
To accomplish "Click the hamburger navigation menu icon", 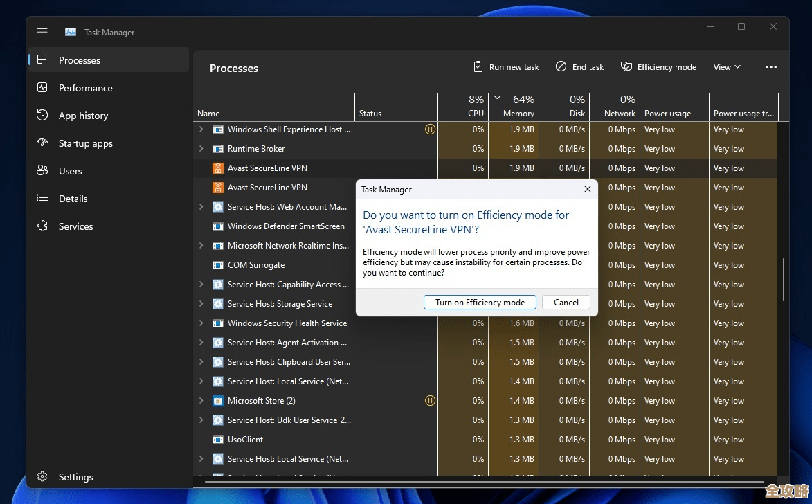I will pos(42,32).
